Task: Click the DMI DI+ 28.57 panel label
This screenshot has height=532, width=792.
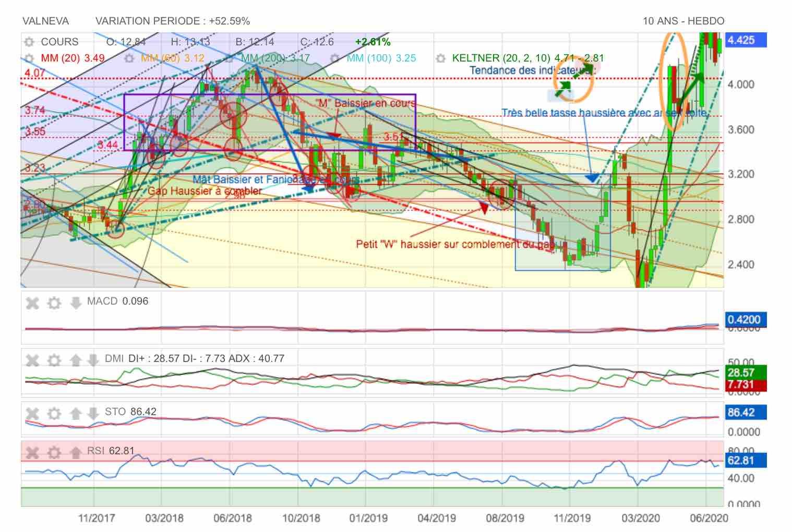Action: point(195,358)
